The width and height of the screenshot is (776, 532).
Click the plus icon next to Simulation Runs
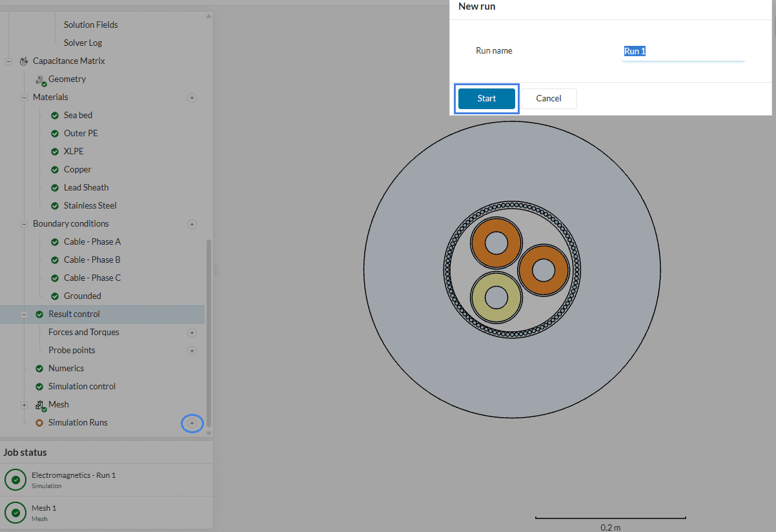[192, 423]
